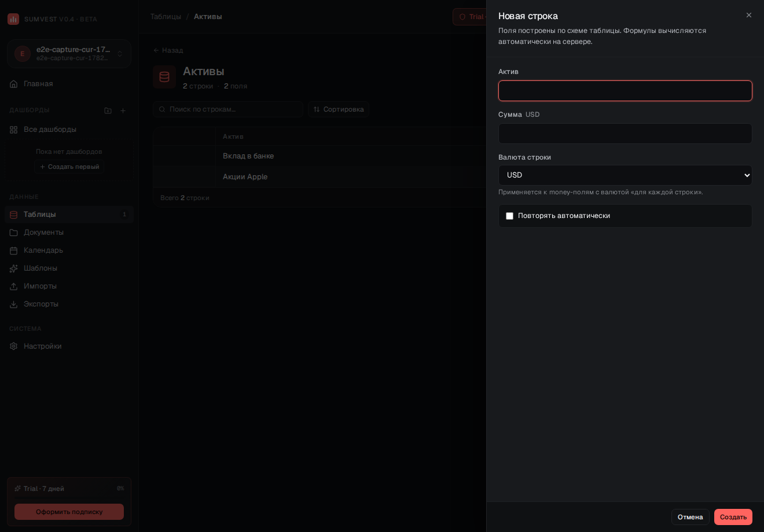The height and width of the screenshot is (532, 764).
Task: Open the Сортировка sort options
Action: tap(339, 109)
